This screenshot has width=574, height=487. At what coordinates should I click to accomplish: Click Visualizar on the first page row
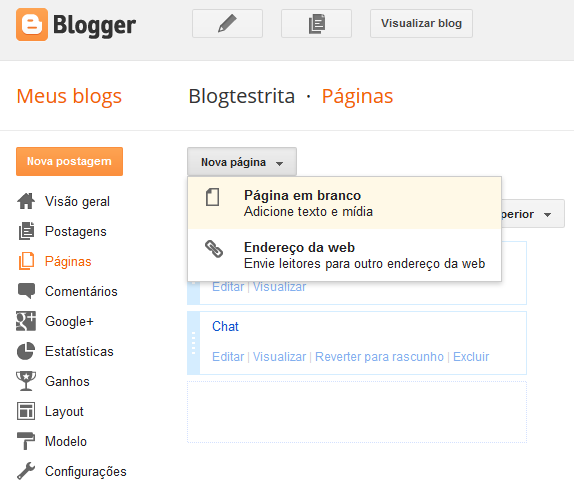pyautogui.click(x=279, y=287)
